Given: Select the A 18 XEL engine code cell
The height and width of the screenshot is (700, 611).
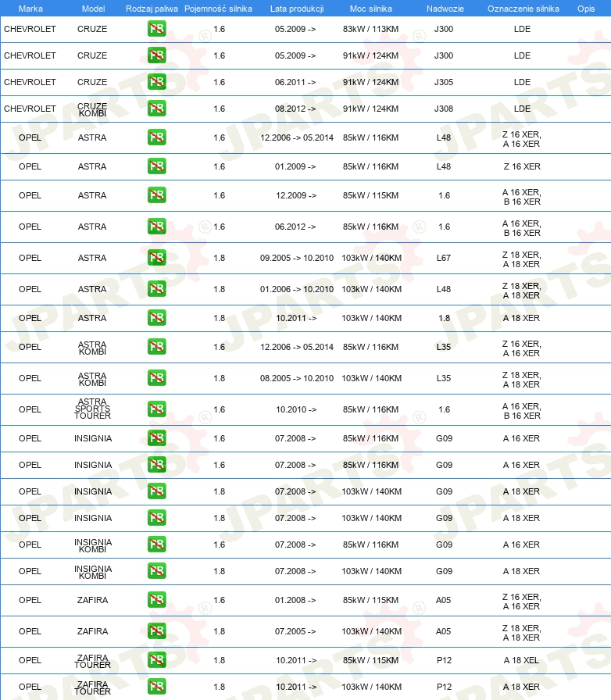Looking at the screenshot, I should click(x=521, y=660).
